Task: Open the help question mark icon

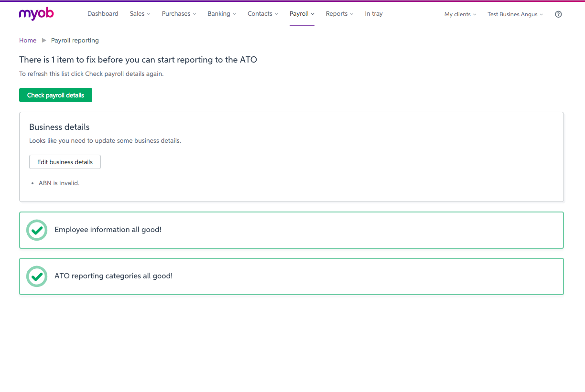Action: pyautogui.click(x=558, y=14)
